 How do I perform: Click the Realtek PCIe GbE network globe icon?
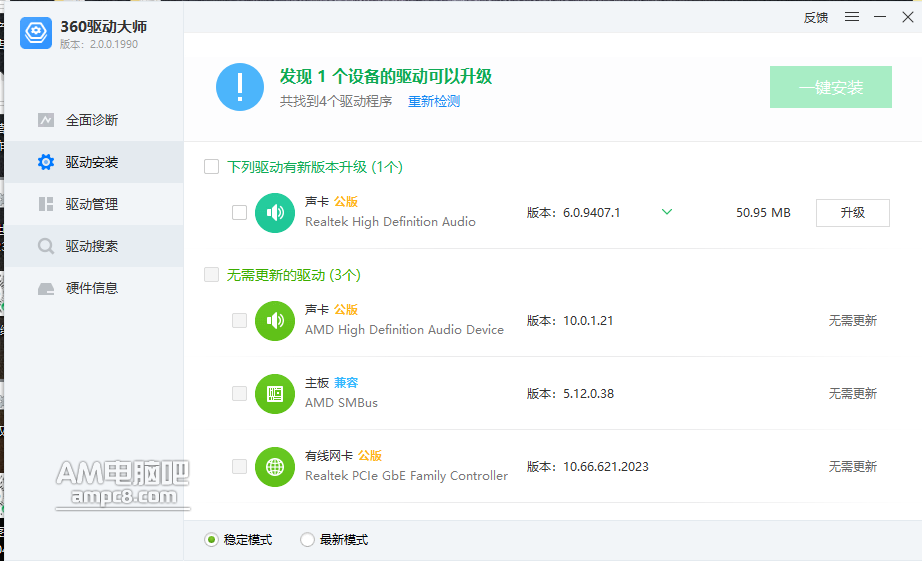[x=275, y=467]
